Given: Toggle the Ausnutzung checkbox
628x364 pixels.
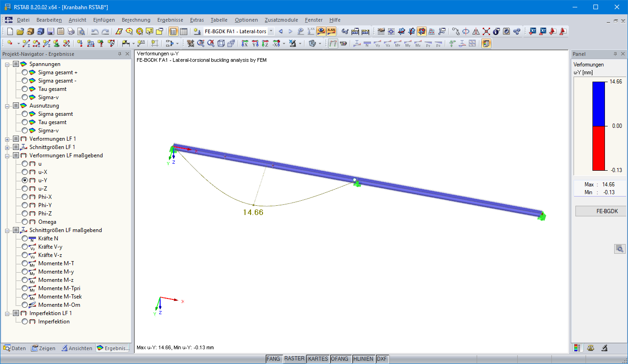Looking at the screenshot, I should 16,106.
